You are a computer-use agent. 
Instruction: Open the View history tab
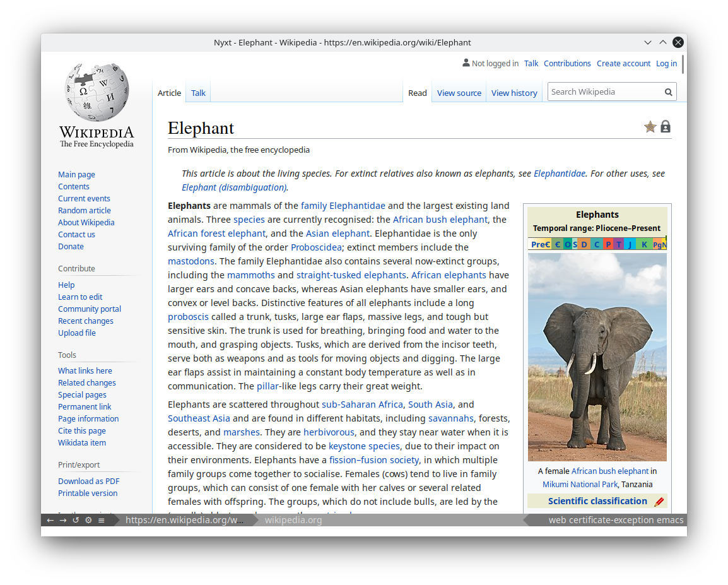coord(514,93)
